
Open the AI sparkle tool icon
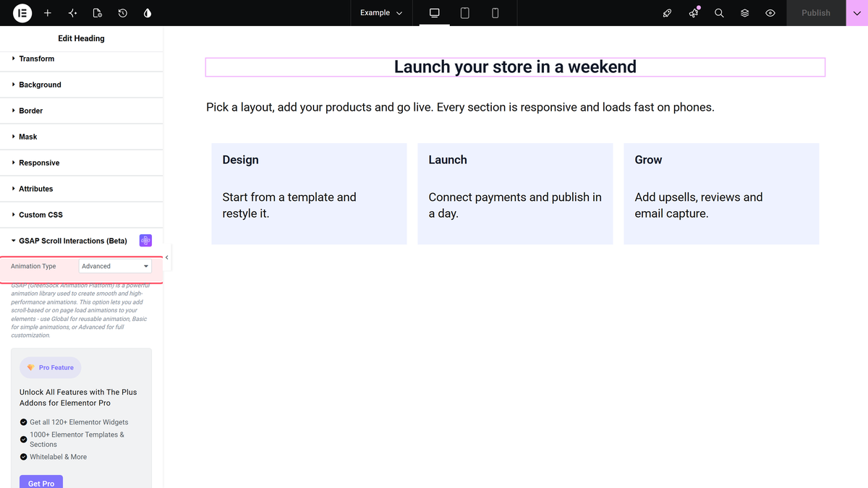pos(72,13)
